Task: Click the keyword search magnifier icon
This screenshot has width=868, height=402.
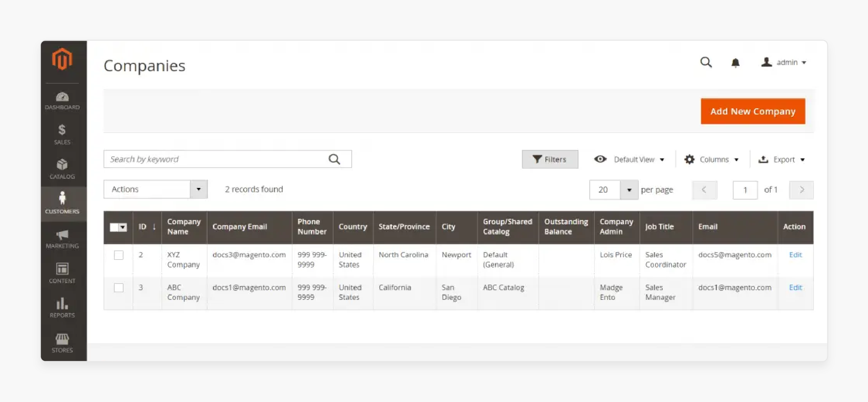Action: [x=334, y=159]
